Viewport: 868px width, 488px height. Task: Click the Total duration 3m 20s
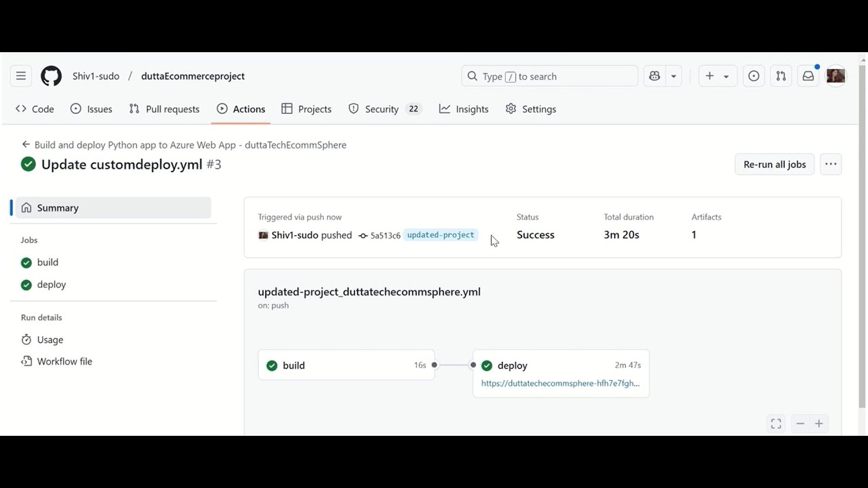point(621,235)
